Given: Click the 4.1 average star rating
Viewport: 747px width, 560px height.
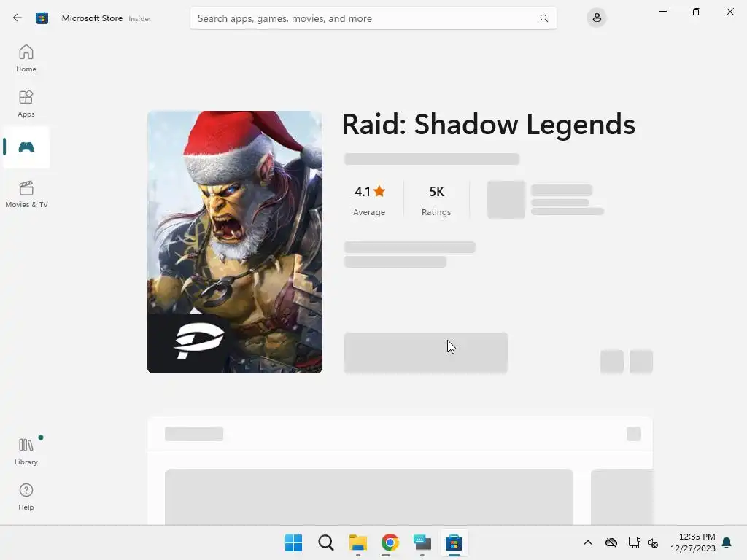Looking at the screenshot, I should (369, 200).
